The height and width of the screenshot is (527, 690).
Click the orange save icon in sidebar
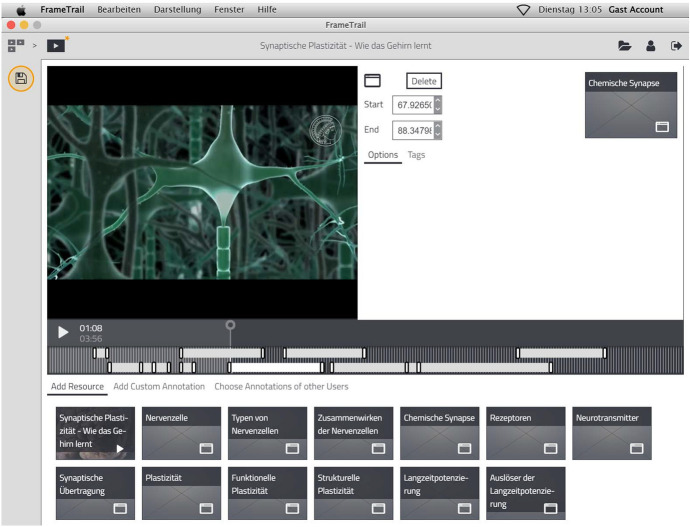[x=21, y=79]
